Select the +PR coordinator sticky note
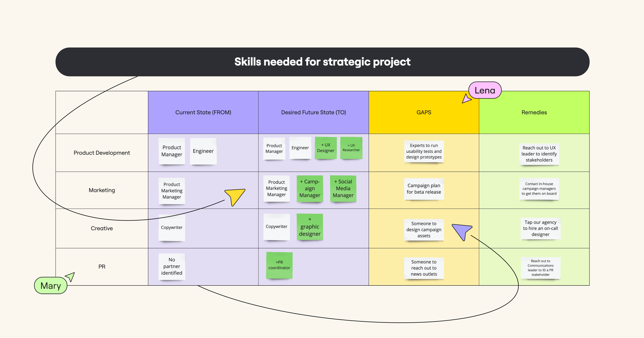This screenshot has height=338, width=644. pos(279,265)
